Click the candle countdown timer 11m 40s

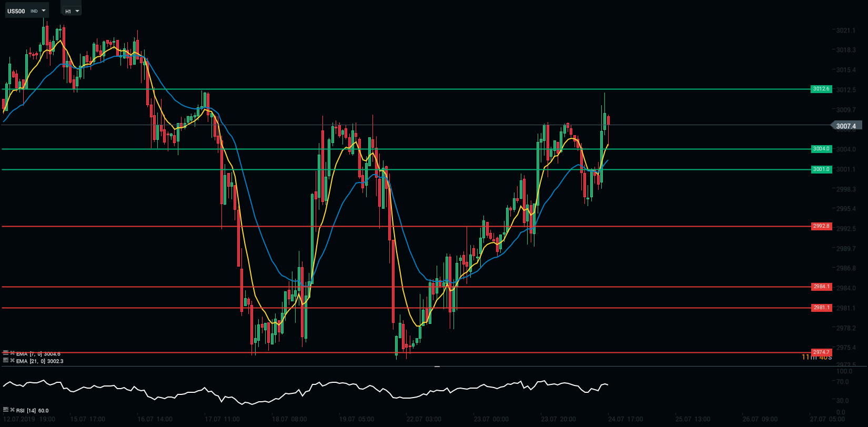pos(816,357)
